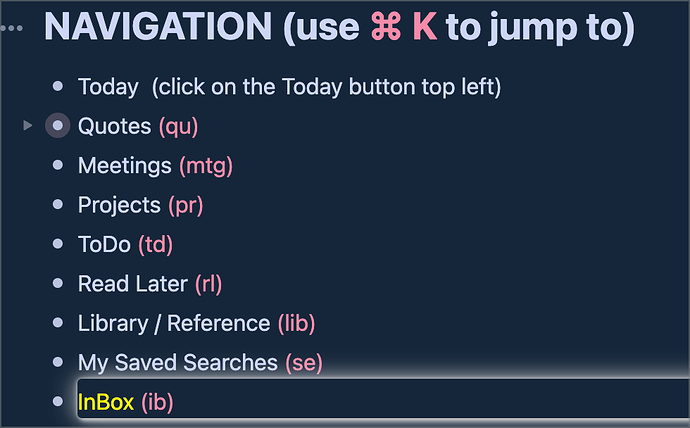Click the bullet next to Read Later
The height and width of the screenshot is (428, 690).
pos(58,284)
